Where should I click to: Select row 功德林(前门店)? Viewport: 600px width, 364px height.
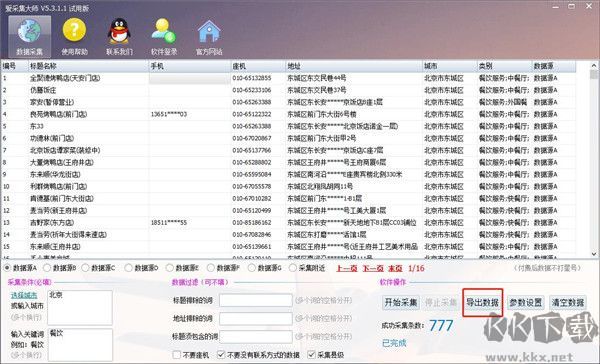[x=289, y=138]
